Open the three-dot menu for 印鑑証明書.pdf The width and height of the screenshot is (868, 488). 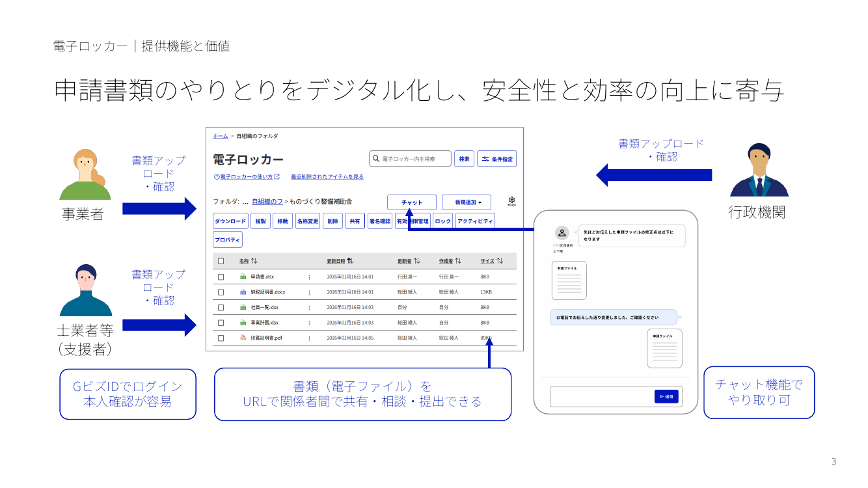pyautogui.click(x=309, y=338)
